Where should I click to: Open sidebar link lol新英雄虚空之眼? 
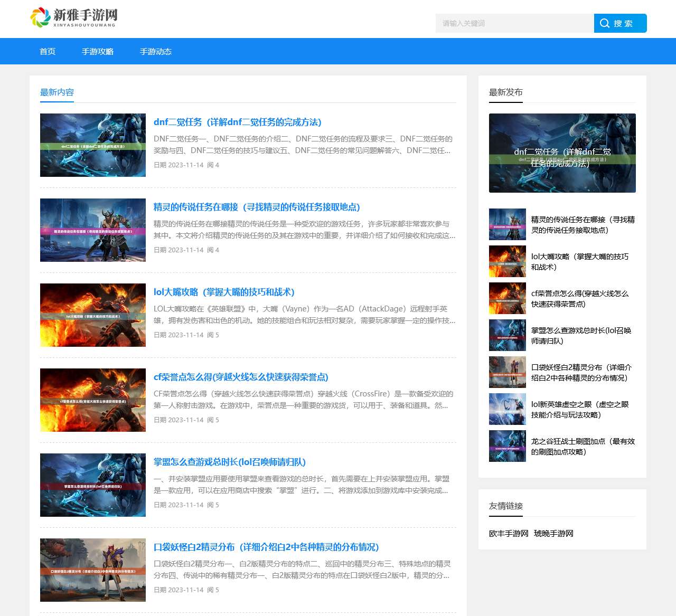click(x=580, y=410)
